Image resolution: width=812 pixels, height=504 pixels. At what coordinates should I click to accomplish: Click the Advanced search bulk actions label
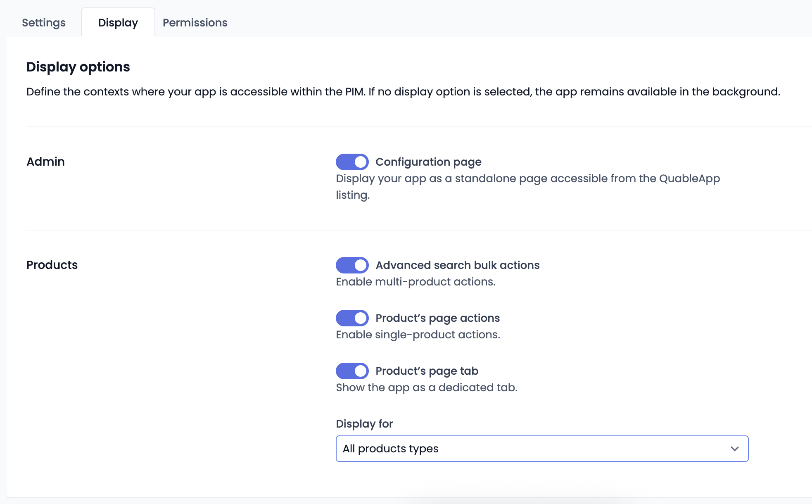pos(457,265)
